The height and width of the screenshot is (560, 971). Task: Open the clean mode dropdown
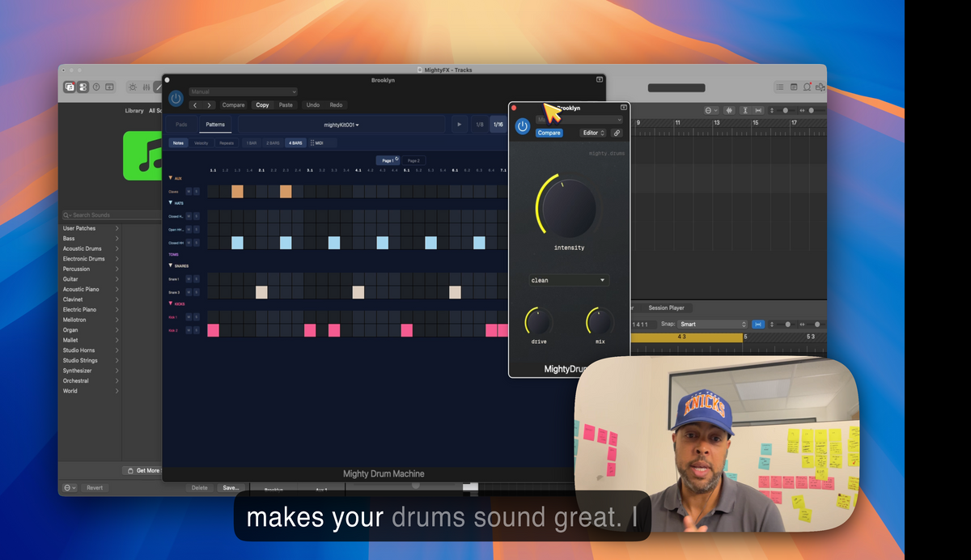pyautogui.click(x=568, y=280)
